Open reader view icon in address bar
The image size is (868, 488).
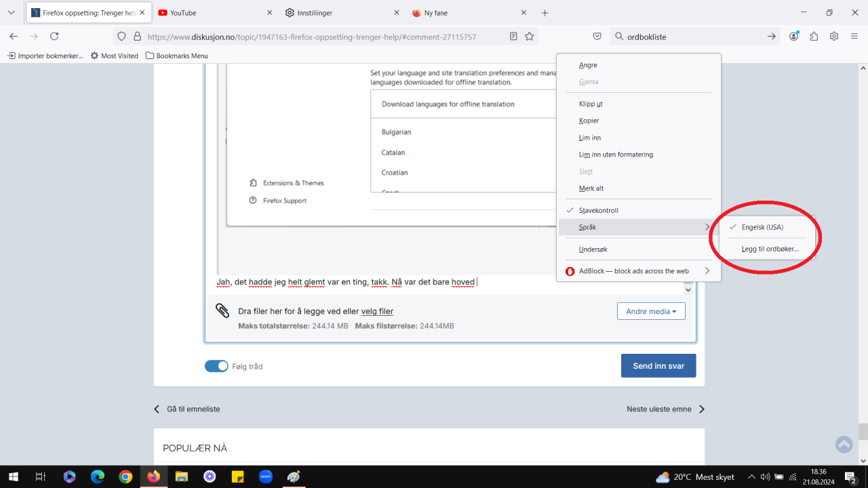[513, 37]
